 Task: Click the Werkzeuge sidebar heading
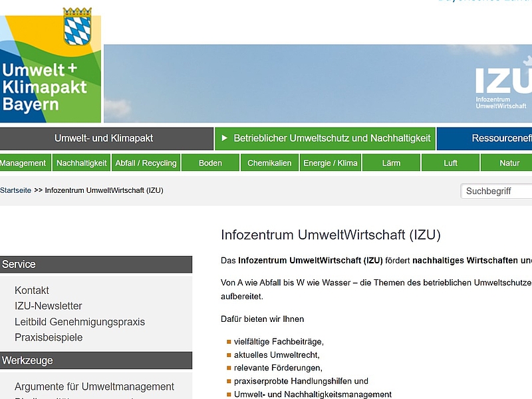[96, 360]
